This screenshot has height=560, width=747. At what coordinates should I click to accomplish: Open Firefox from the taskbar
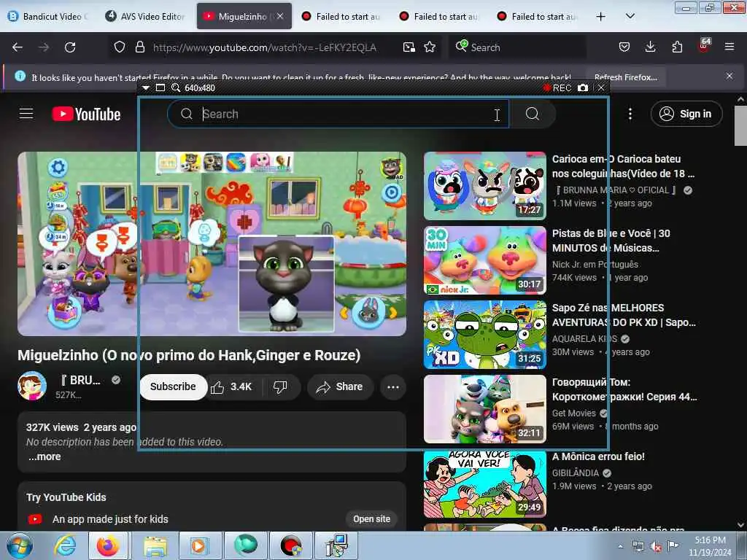108,545
